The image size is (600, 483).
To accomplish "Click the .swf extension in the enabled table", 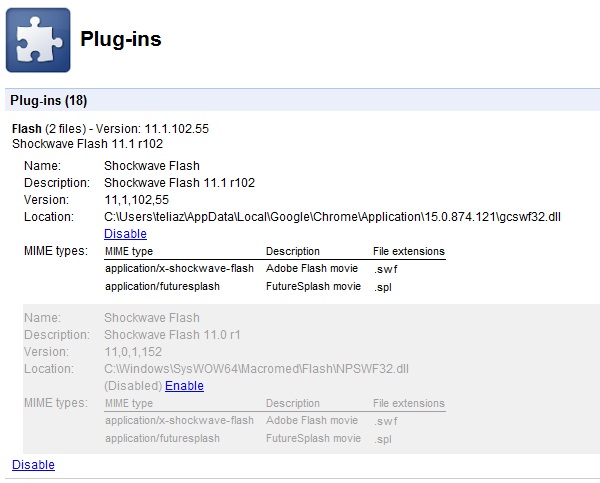I will [386, 269].
